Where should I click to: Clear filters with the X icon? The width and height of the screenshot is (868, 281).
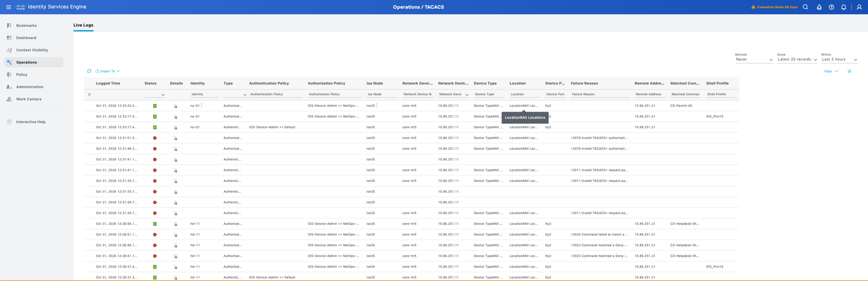[x=89, y=94]
